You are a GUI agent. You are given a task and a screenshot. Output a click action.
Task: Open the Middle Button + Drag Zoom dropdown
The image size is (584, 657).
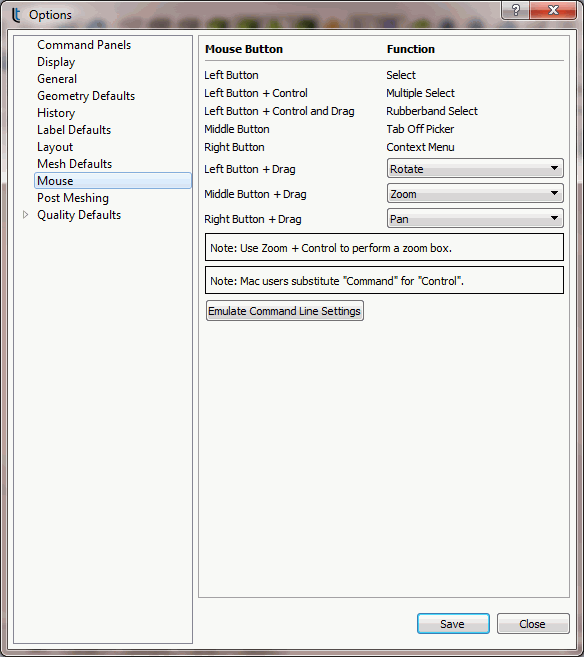[x=475, y=194]
